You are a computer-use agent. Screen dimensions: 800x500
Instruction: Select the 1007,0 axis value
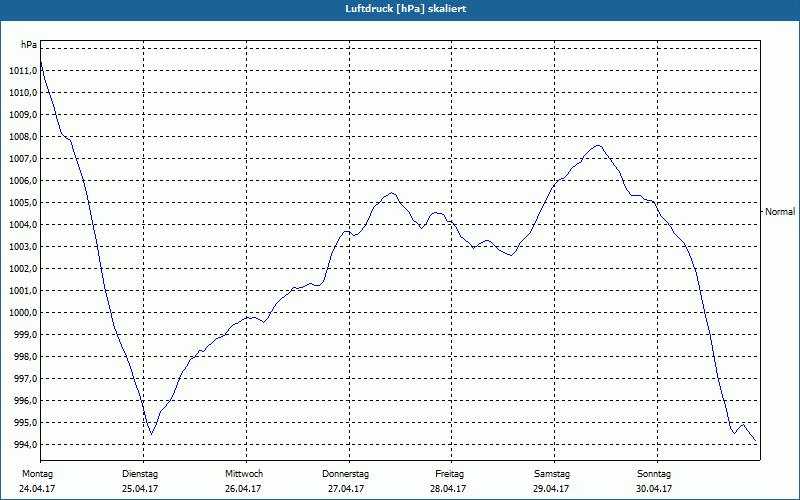23,159
